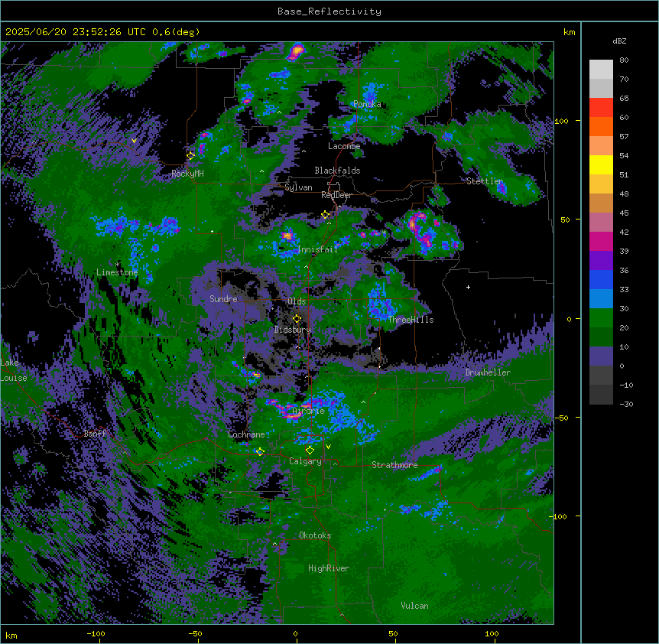Select the brown 45-48 dBZ legend swatch

[x=601, y=203]
